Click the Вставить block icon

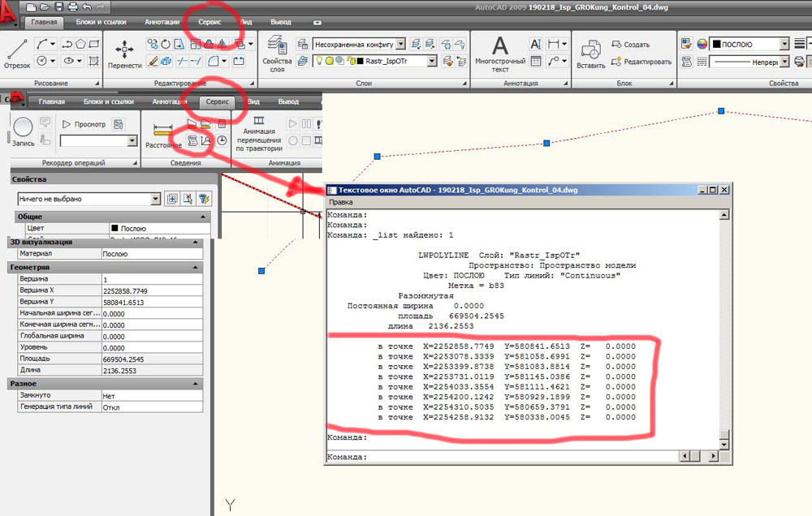(590, 52)
